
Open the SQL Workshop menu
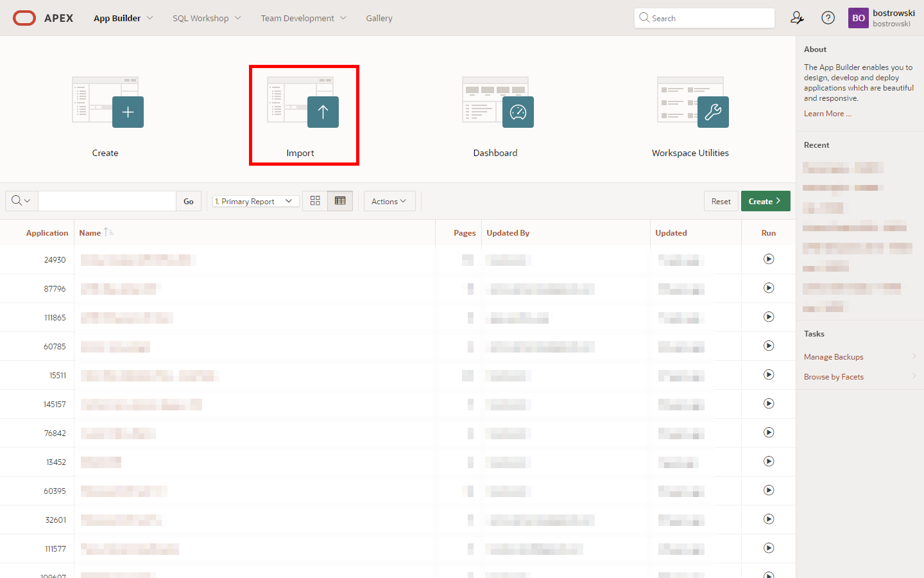[x=206, y=18]
